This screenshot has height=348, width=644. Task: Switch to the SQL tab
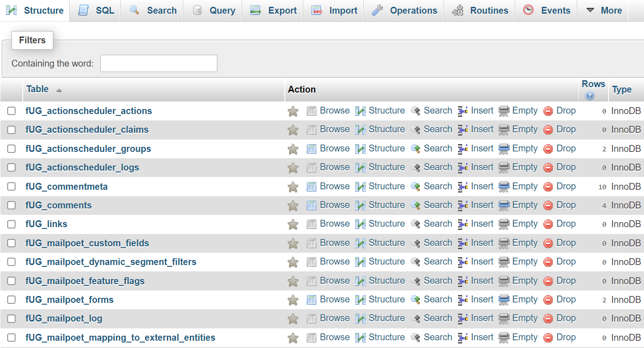coord(94,10)
